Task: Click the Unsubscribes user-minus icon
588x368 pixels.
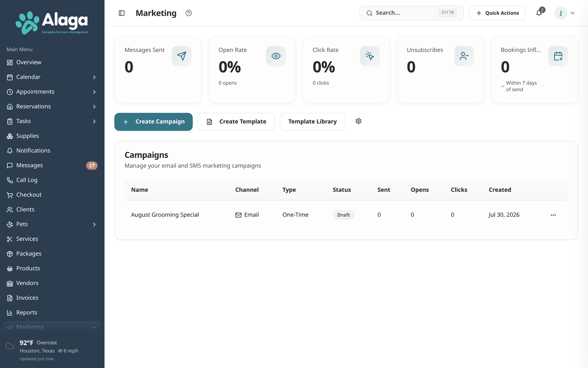Action: 464,56
